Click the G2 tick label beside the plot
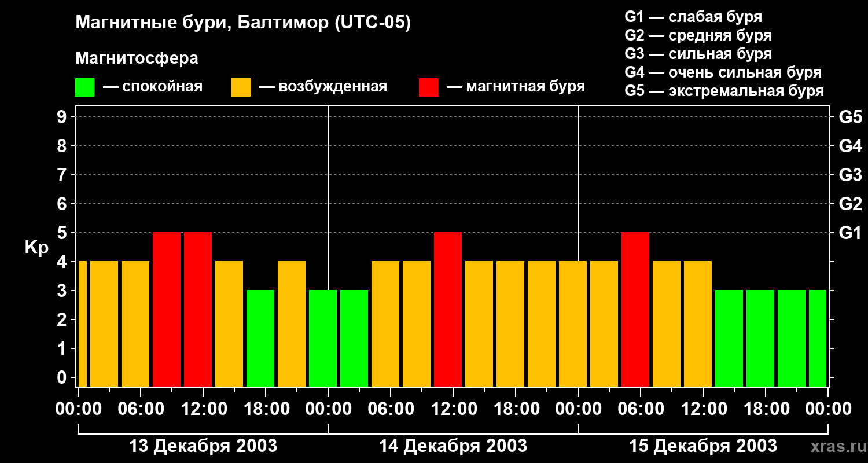This screenshot has height=463, width=868. point(851,204)
